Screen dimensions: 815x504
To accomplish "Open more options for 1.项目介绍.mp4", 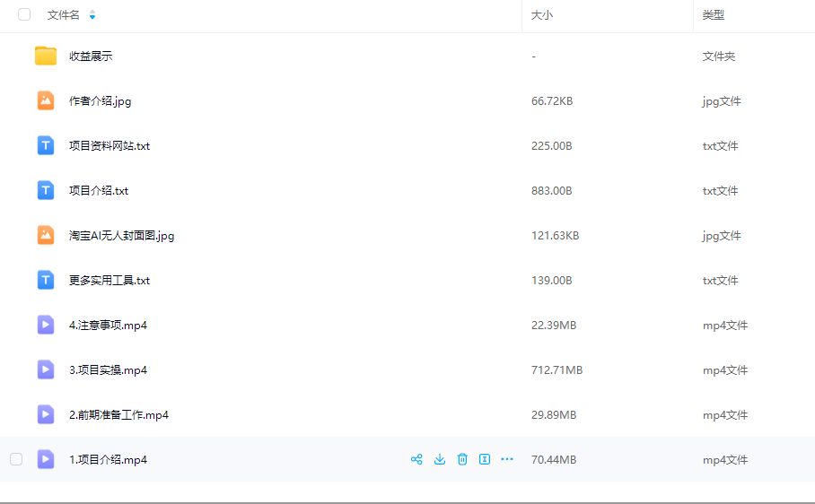I will (507, 459).
